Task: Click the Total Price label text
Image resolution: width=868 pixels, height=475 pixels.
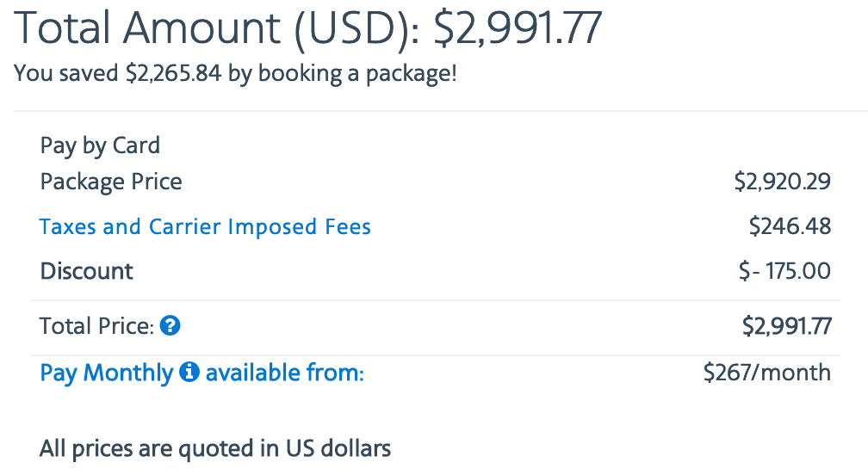Action: (96, 326)
